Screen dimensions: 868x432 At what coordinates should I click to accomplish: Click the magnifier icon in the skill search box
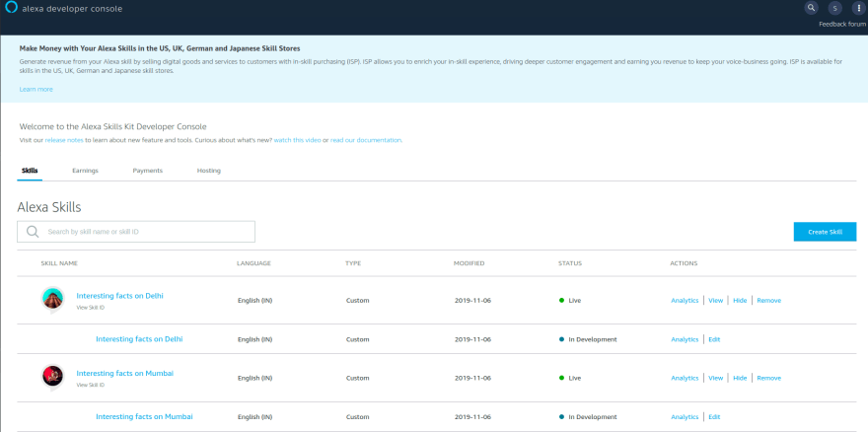click(33, 232)
